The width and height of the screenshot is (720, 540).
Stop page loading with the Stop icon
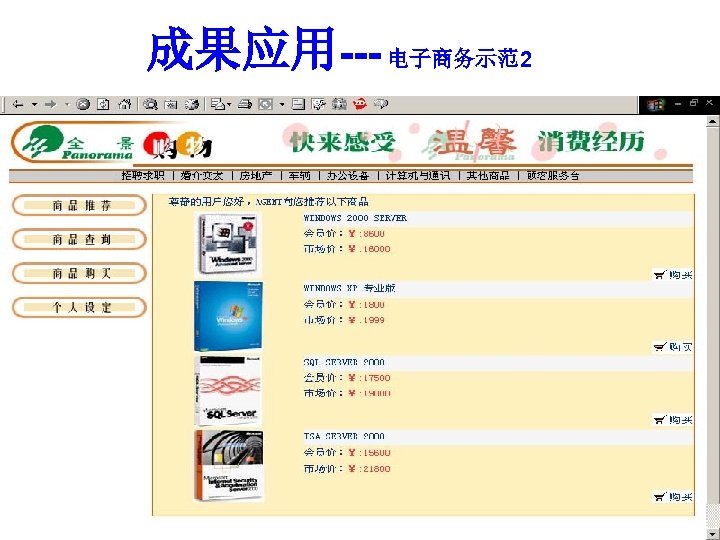[83, 105]
